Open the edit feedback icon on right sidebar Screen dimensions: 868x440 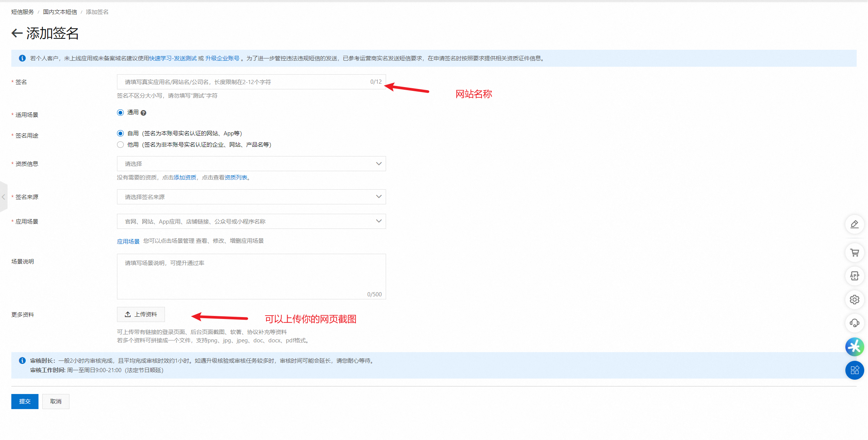pos(854,224)
